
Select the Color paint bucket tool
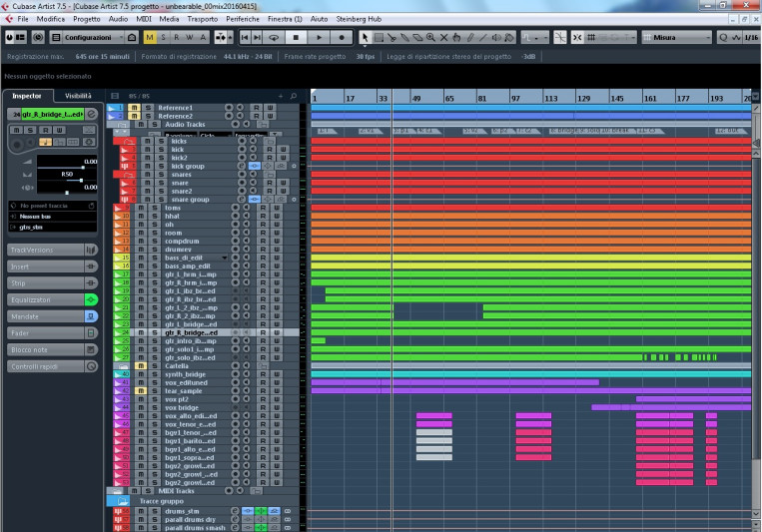click(508, 37)
